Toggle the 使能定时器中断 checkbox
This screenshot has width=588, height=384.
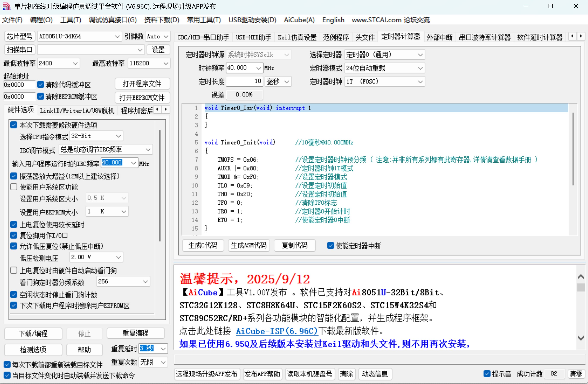330,246
